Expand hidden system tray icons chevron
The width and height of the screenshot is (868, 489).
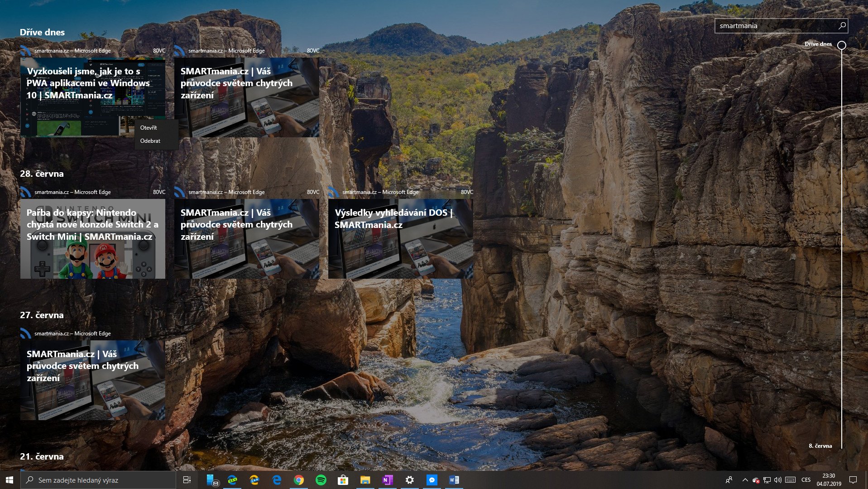pyautogui.click(x=745, y=480)
